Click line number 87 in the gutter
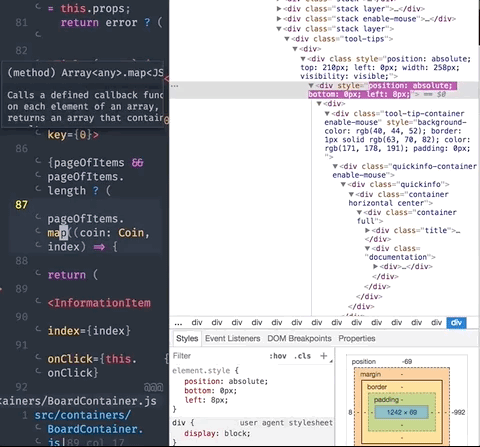The image size is (480, 447). click(x=21, y=204)
